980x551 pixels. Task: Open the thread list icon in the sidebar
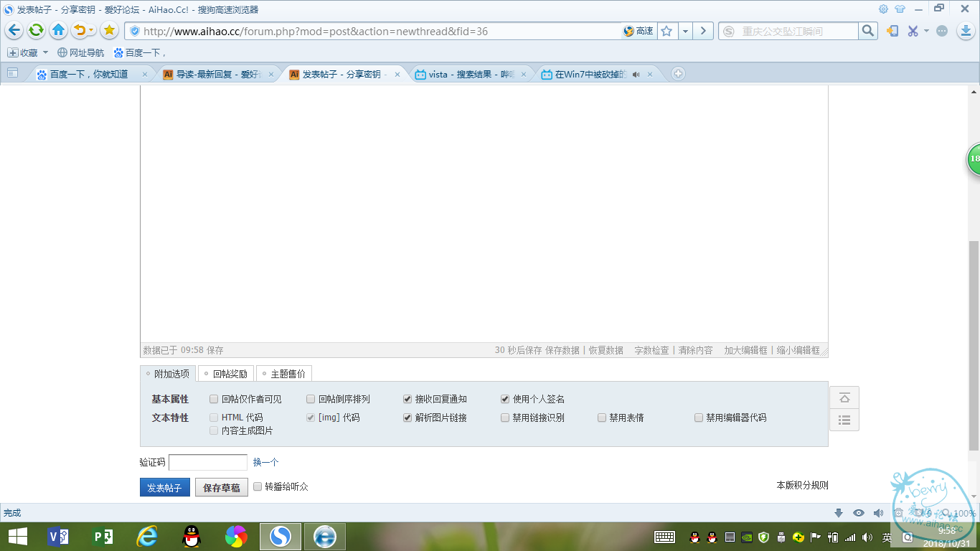click(844, 420)
